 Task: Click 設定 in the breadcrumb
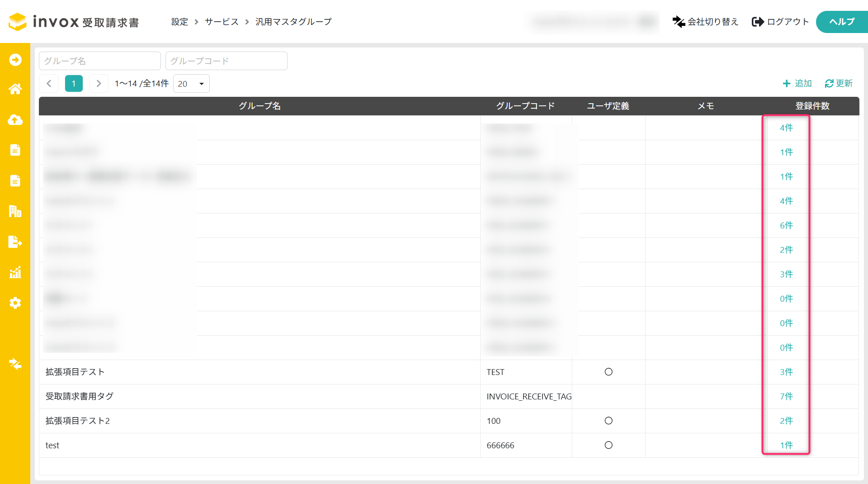[x=179, y=22]
